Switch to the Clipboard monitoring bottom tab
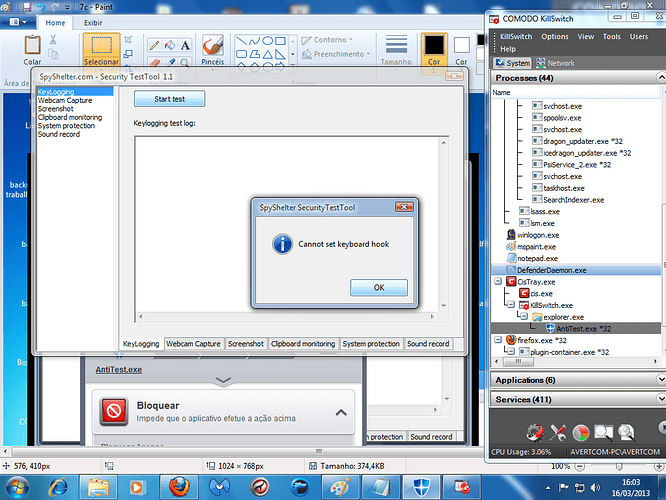 [303, 344]
